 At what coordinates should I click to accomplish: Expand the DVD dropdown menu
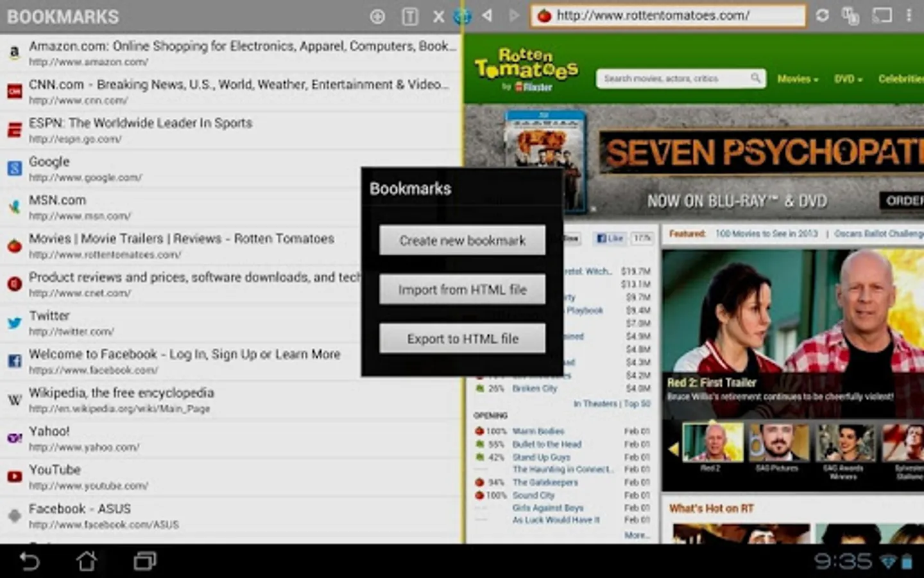click(x=848, y=79)
